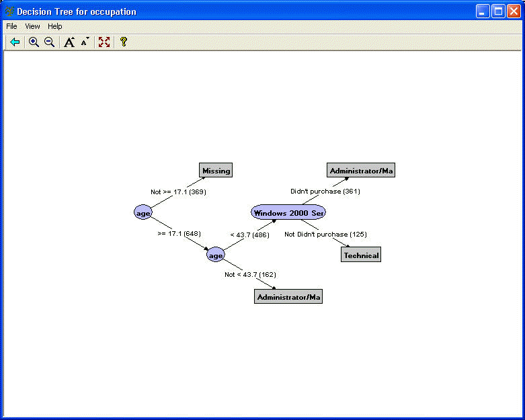This screenshot has width=525, height=420.
Task: Fit the tree to window
Action: tap(104, 42)
